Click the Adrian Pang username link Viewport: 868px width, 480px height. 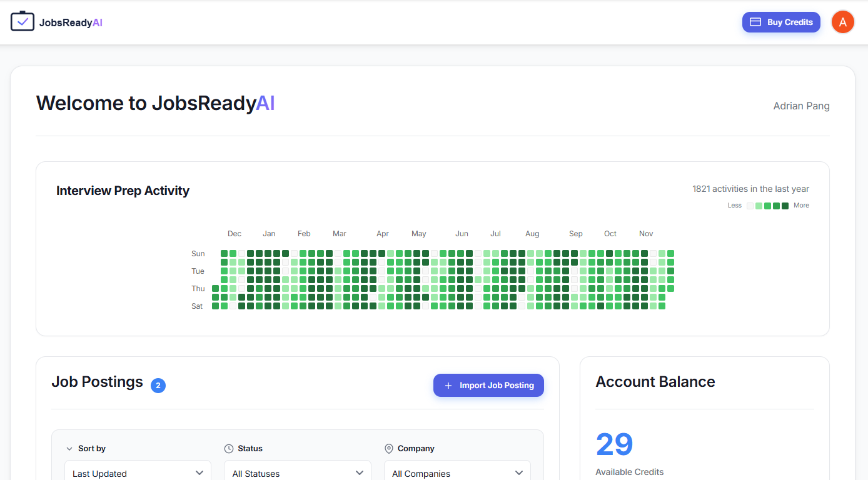tap(801, 106)
